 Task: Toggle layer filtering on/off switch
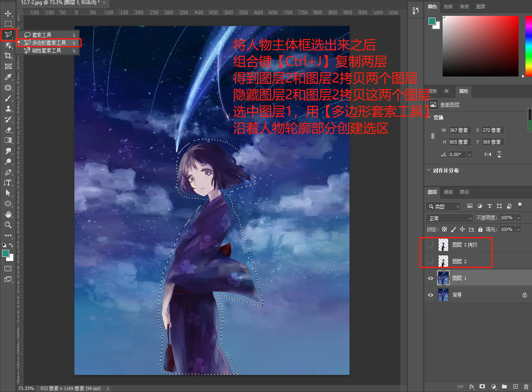coord(520,206)
